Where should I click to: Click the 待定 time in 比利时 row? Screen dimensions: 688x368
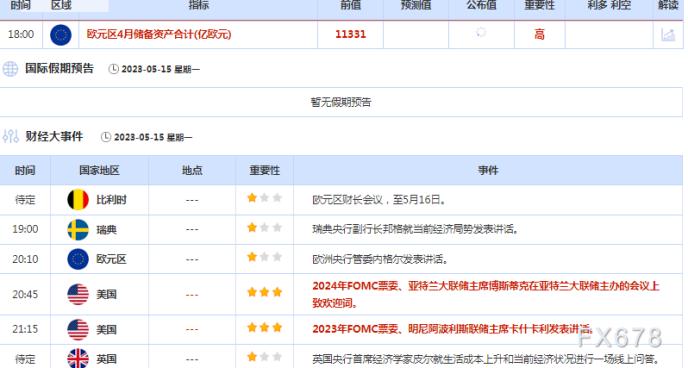coord(25,200)
